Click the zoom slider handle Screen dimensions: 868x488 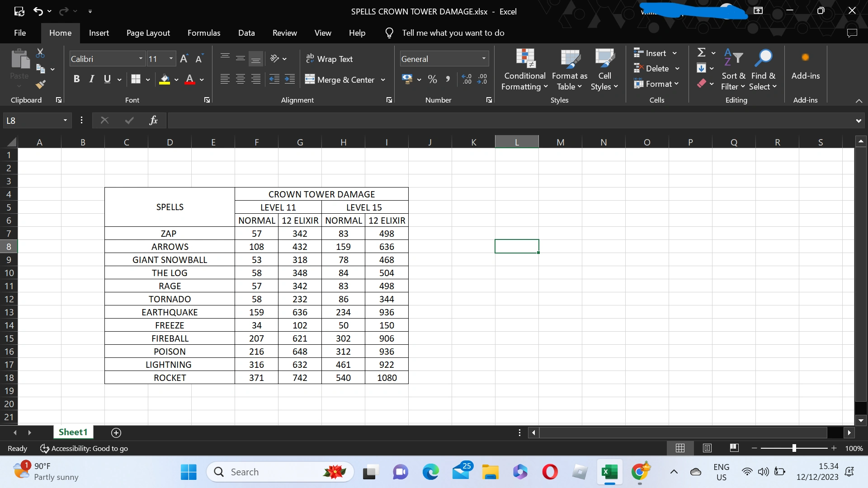[x=794, y=448]
